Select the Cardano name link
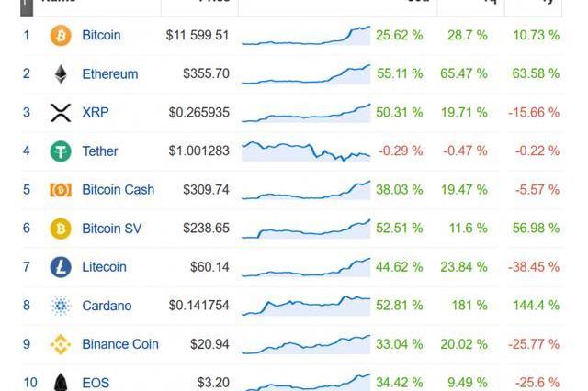The image size is (588, 391). pos(107,306)
